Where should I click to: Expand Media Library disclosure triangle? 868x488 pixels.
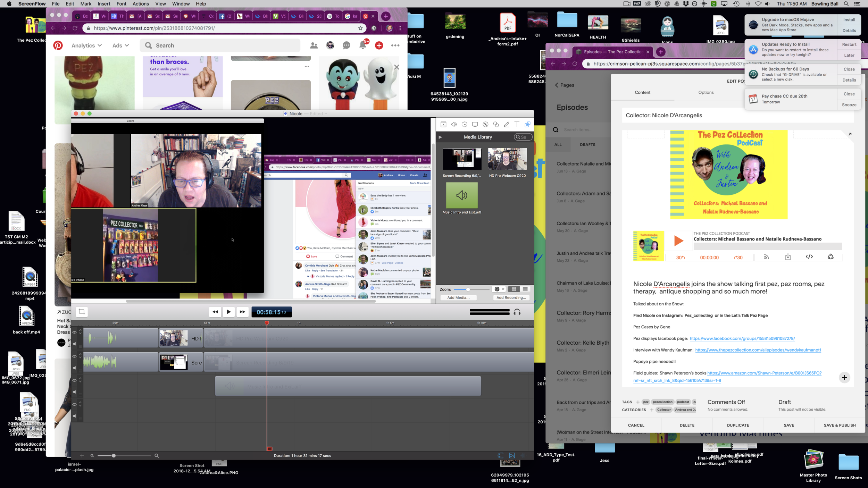(440, 137)
